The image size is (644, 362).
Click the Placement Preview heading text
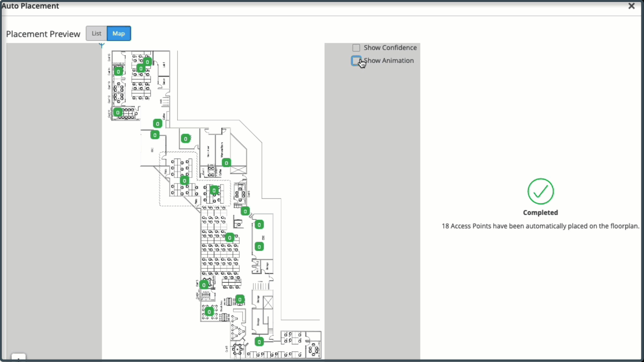pos(43,34)
